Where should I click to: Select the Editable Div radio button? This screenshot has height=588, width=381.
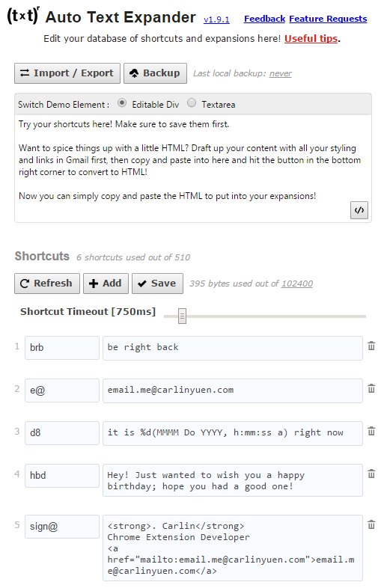click(121, 102)
